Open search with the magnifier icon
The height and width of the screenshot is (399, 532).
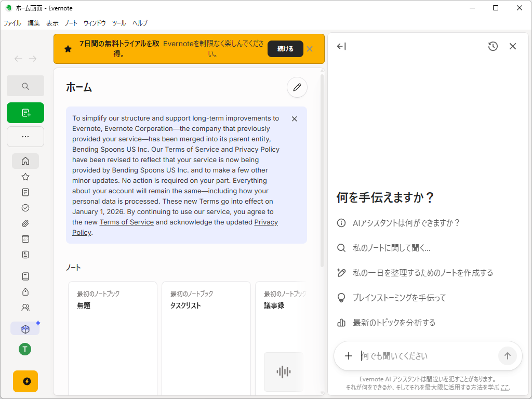pyautogui.click(x=25, y=86)
